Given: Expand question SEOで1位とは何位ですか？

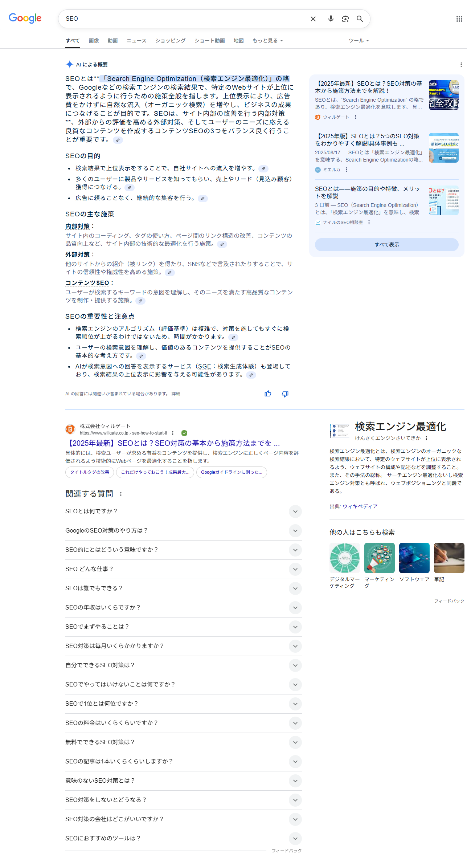Looking at the screenshot, I should pyautogui.click(x=184, y=704).
